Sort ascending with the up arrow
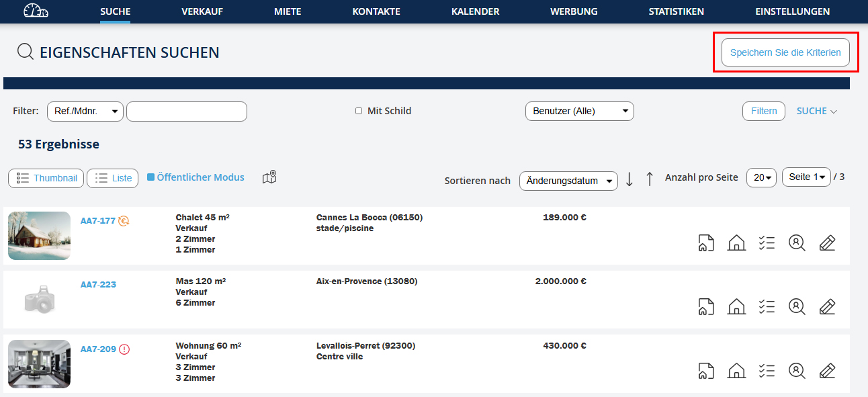868x397 pixels. 650,179
